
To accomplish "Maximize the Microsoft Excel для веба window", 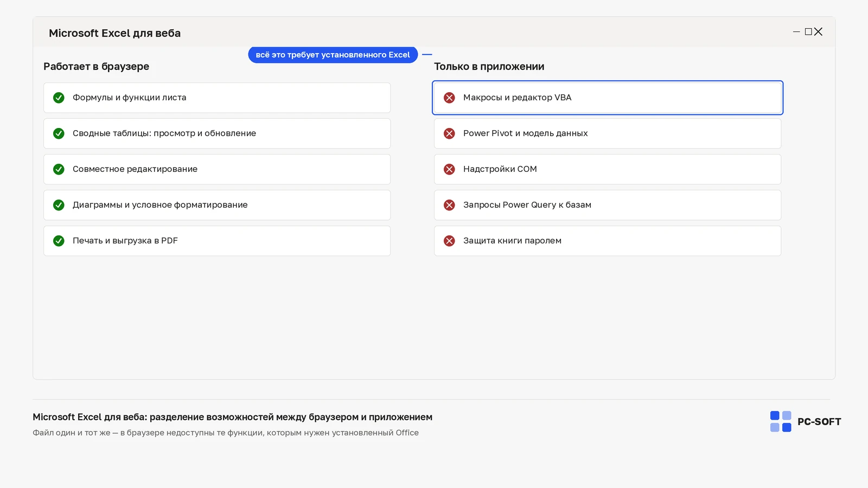I will click(808, 32).
